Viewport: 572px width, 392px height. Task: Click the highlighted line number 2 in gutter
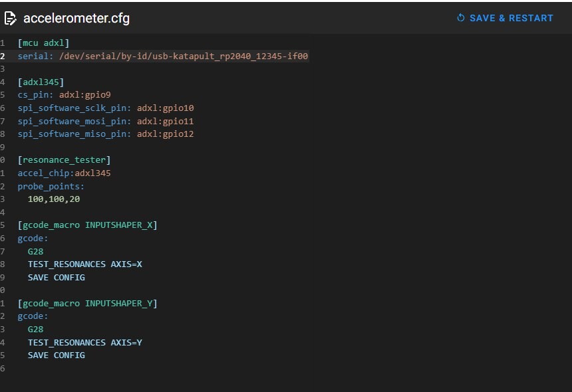click(3, 56)
